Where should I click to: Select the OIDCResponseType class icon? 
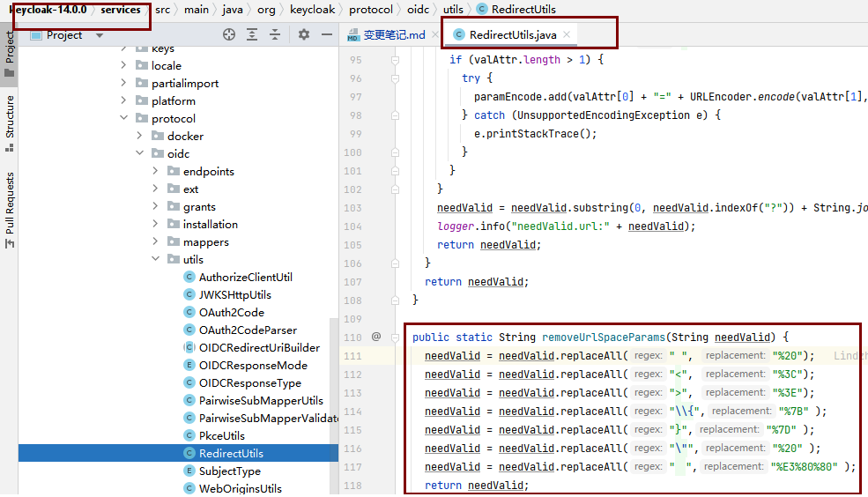click(x=189, y=383)
